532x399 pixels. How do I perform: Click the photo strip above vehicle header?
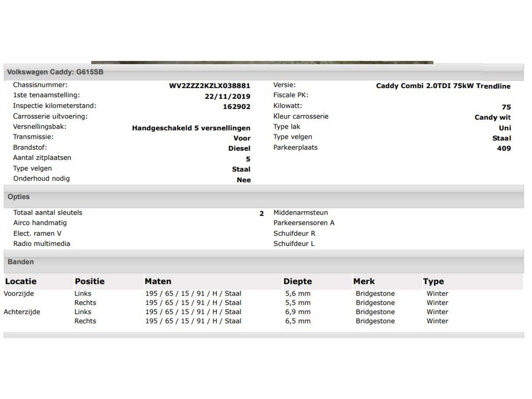pyautogui.click(x=262, y=63)
